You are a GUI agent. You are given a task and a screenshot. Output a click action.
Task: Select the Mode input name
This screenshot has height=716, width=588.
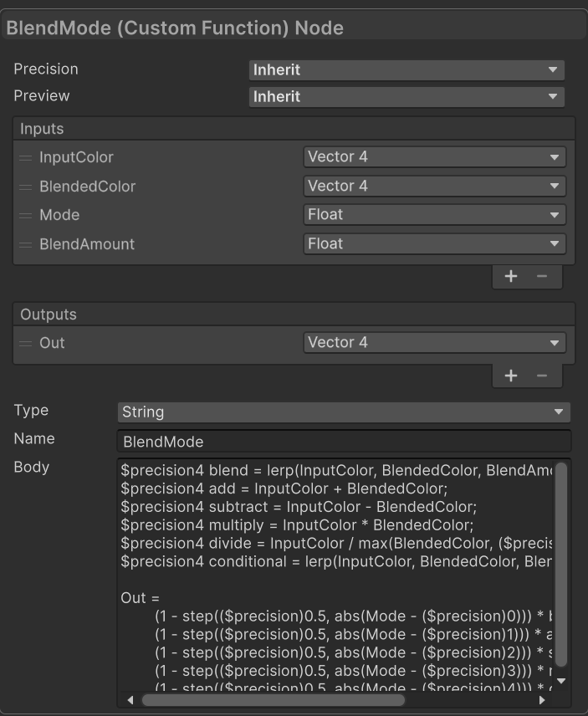point(59,215)
